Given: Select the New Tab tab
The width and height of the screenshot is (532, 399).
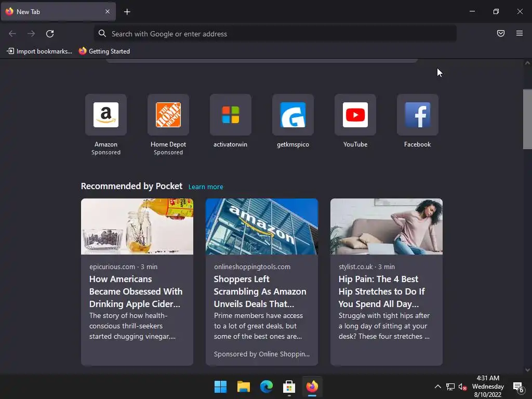Looking at the screenshot, I should 58,11.
